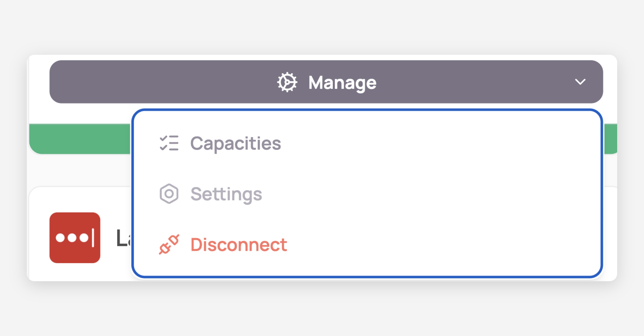Click the green button edge right of menu
This screenshot has width=644, height=336.
(x=610, y=139)
